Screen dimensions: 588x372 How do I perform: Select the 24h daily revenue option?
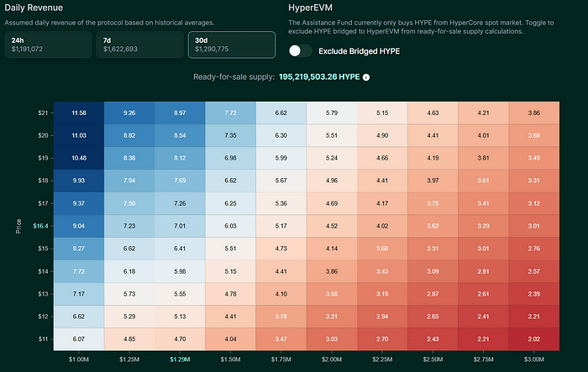pos(48,45)
